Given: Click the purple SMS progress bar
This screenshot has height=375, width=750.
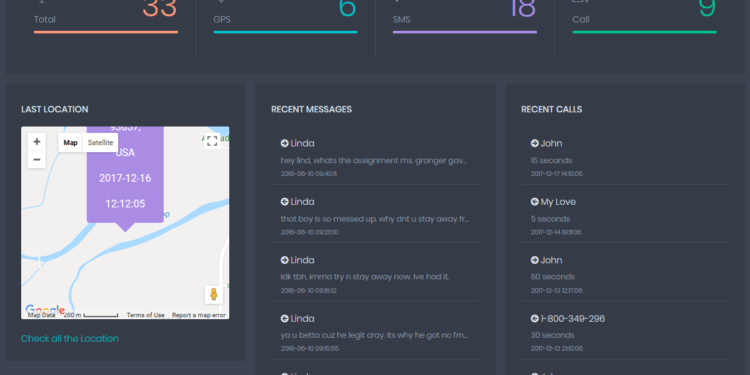Looking at the screenshot, I should 464,32.
